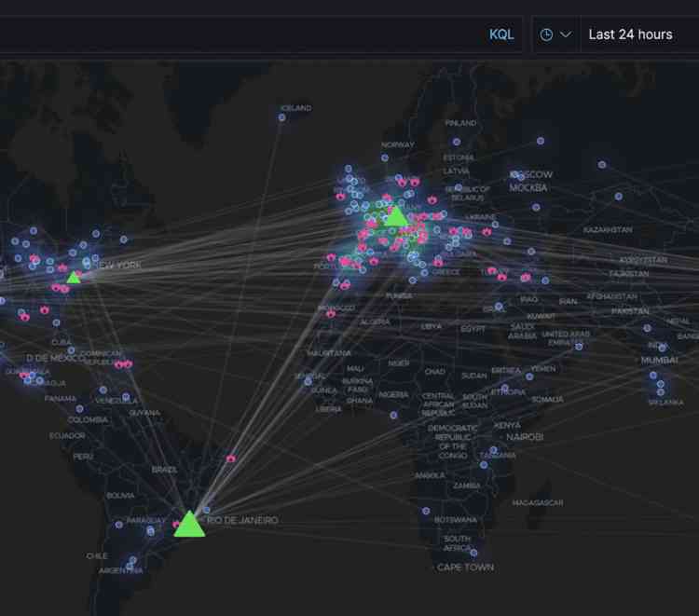Click the pink markers at Dominican Republic
Viewport: 699px width, 616px height.
click(123, 364)
